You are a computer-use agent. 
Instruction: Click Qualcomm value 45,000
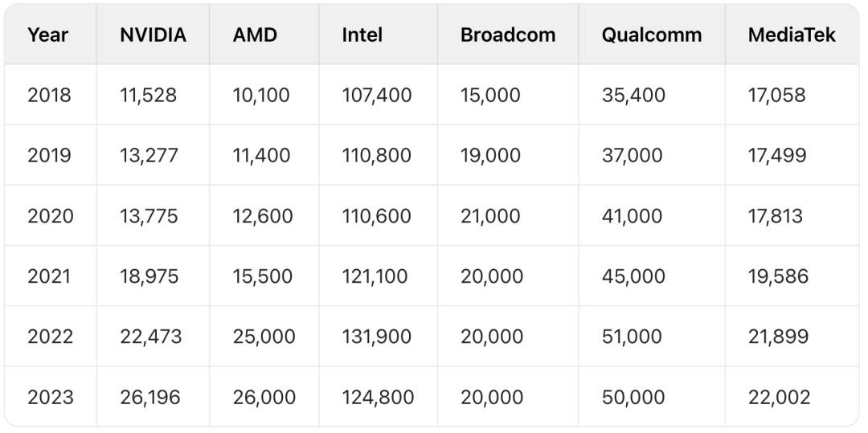[x=633, y=276]
